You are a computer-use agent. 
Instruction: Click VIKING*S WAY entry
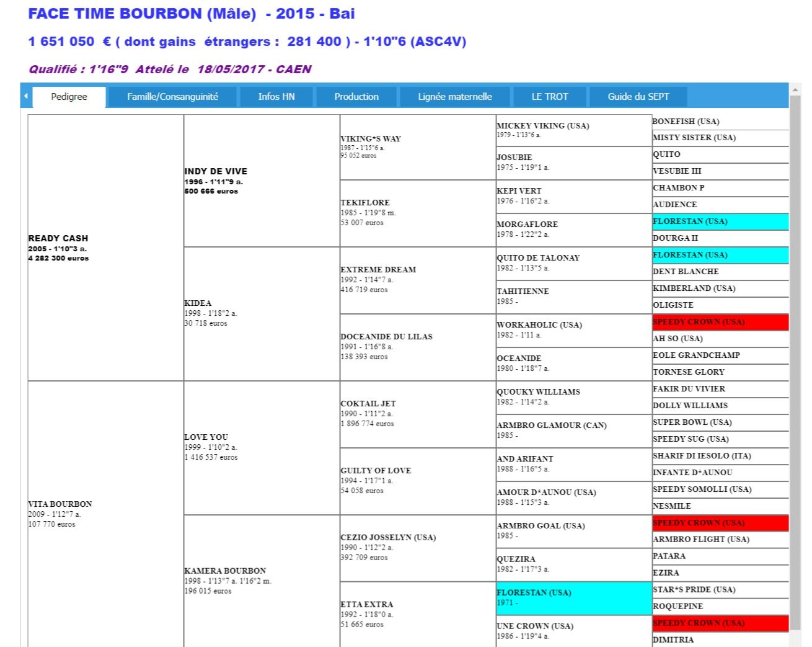371,138
